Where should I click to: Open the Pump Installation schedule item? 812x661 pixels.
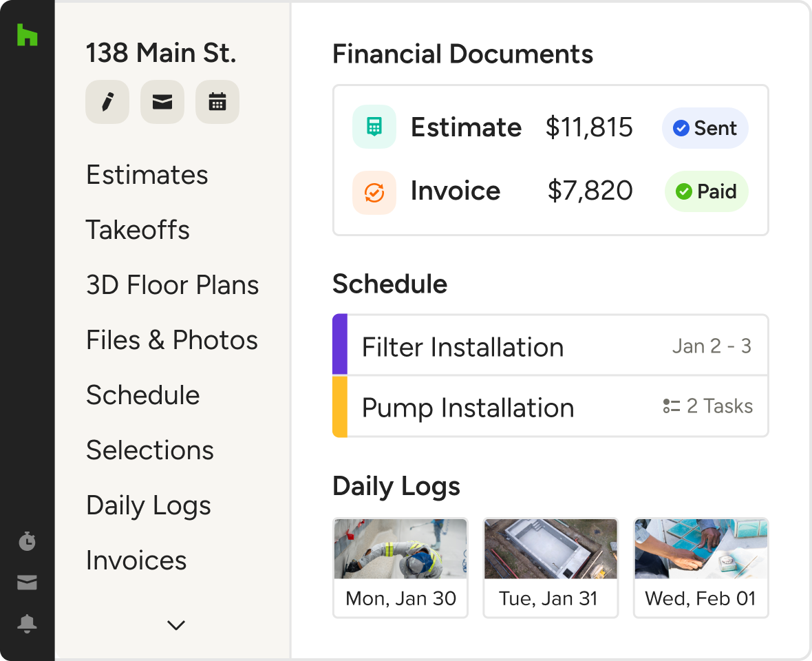(x=468, y=408)
